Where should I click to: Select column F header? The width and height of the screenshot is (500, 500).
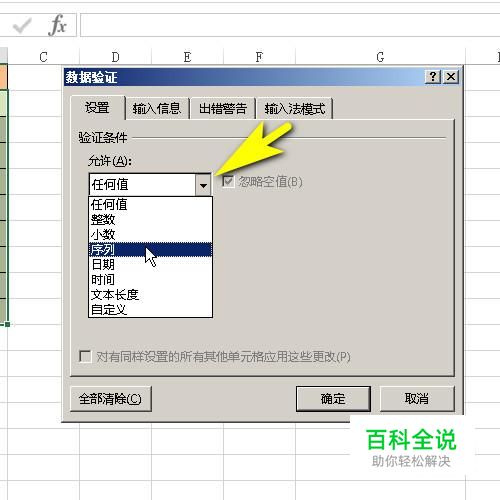(x=259, y=57)
